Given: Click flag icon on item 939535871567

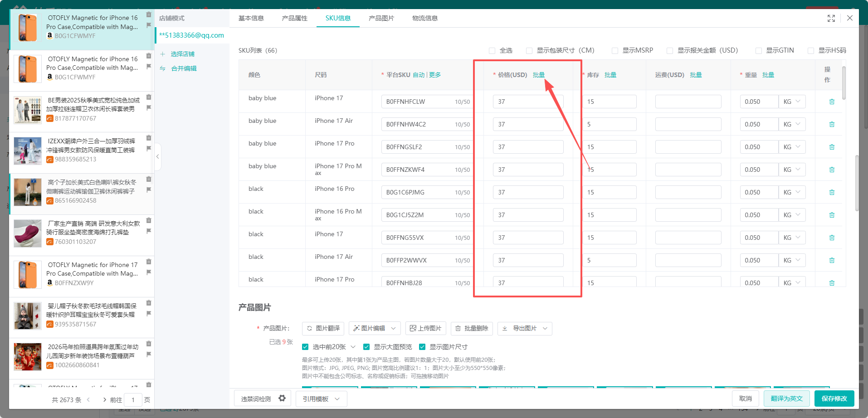Looking at the screenshot, I should click(x=149, y=314).
